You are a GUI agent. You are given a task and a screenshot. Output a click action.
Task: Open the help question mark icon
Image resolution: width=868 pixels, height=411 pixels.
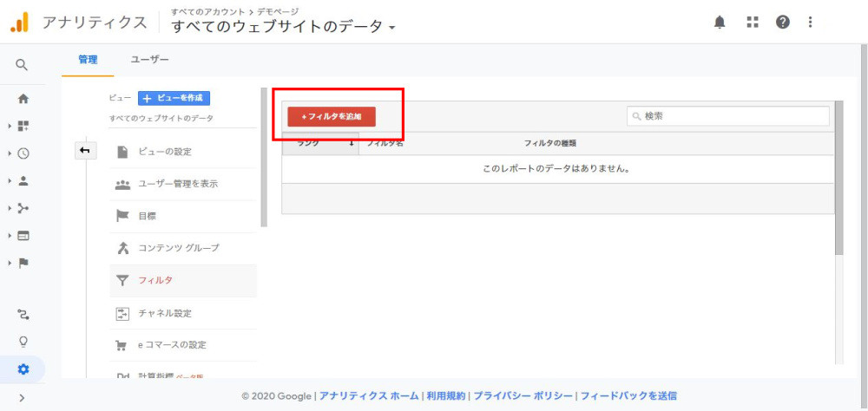pos(782,23)
